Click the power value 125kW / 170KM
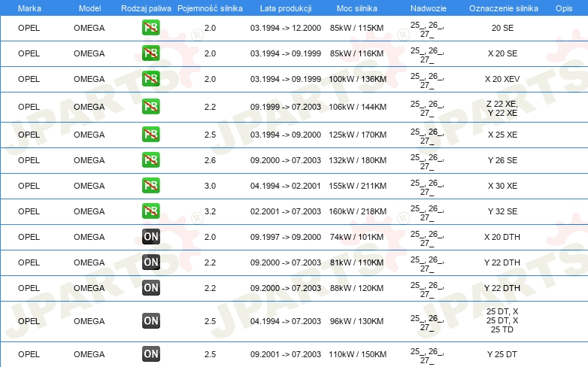This screenshot has height=367, width=588. point(357,135)
